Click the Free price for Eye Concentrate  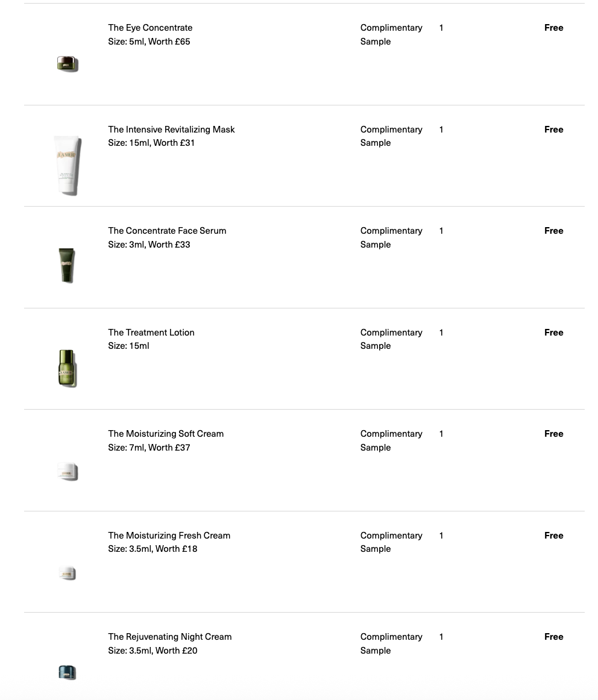(553, 28)
